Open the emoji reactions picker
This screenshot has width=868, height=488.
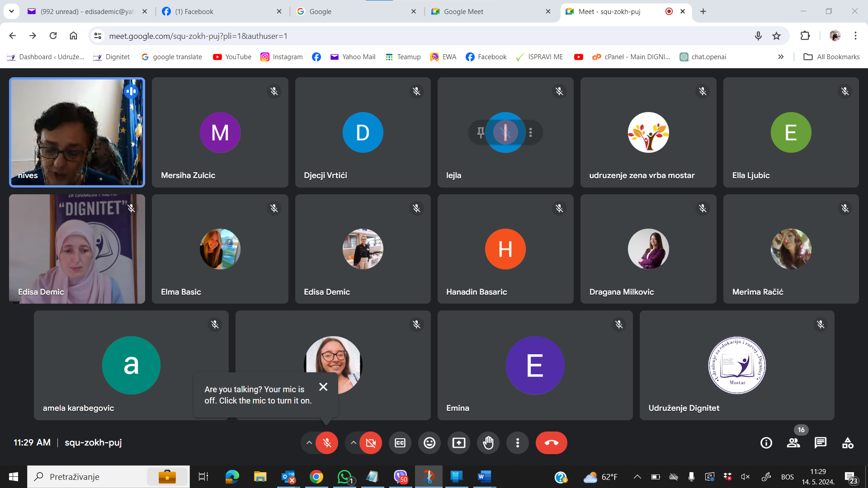click(429, 443)
